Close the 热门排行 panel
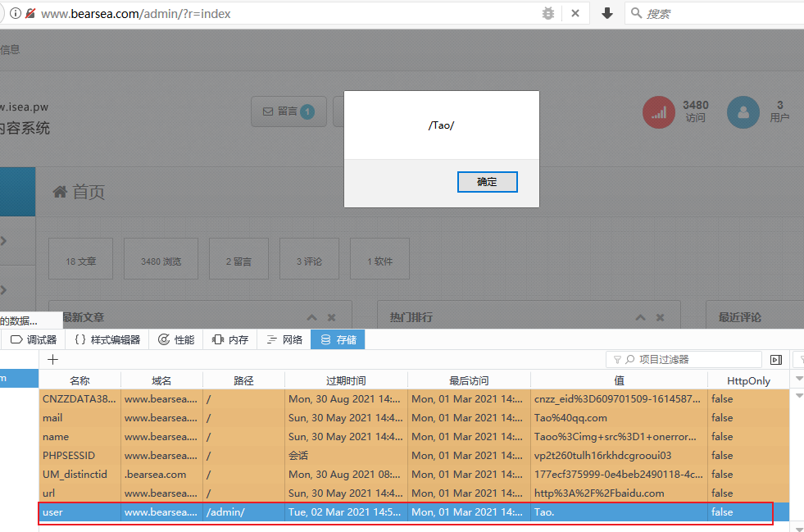The height and width of the screenshot is (532, 804). coord(660,317)
